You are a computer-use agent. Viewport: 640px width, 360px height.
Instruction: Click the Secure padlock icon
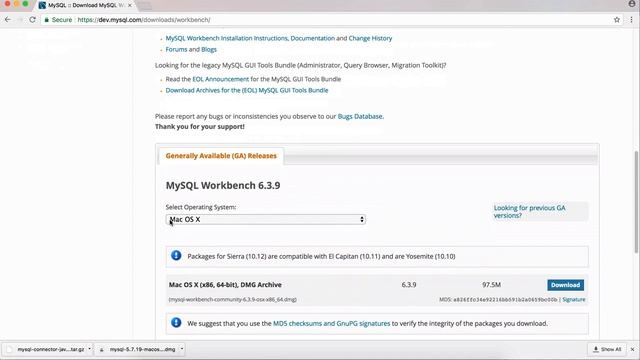[x=47, y=20]
